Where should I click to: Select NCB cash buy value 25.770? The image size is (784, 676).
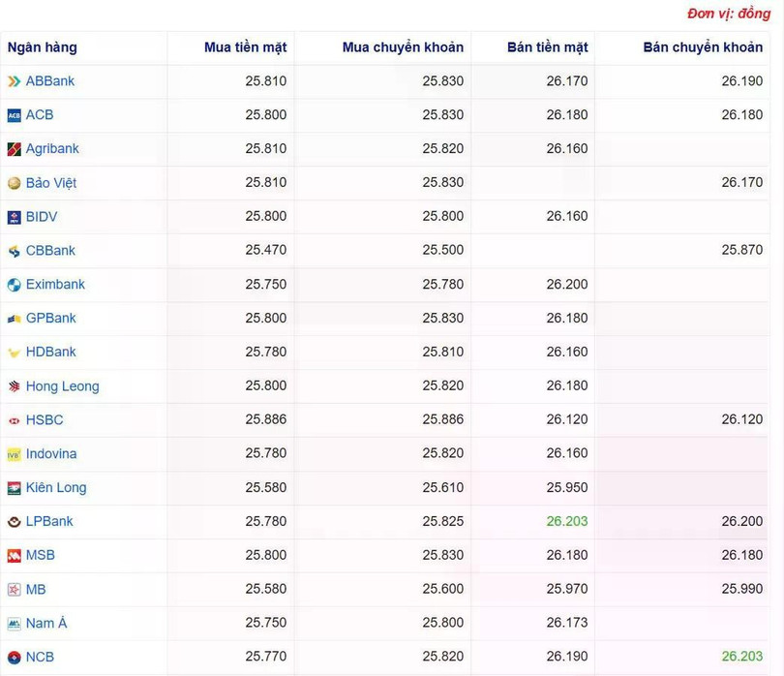pyautogui.click(x=266, y=657)
